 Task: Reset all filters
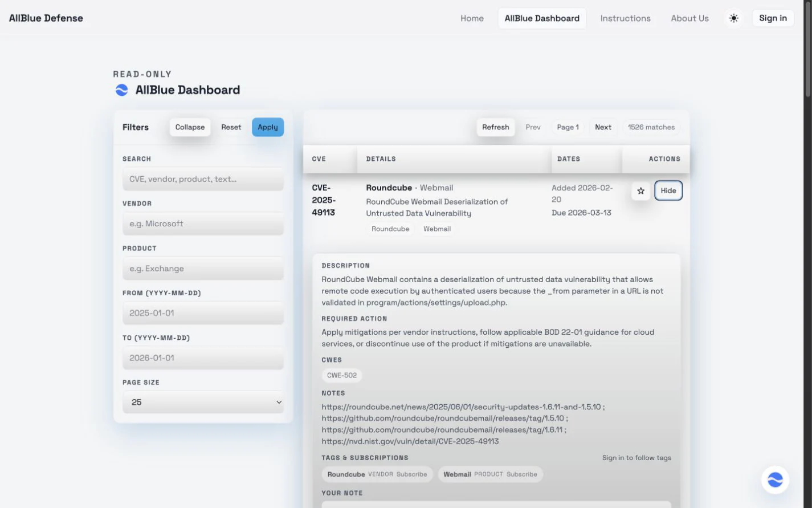click(x=231, y=127)
